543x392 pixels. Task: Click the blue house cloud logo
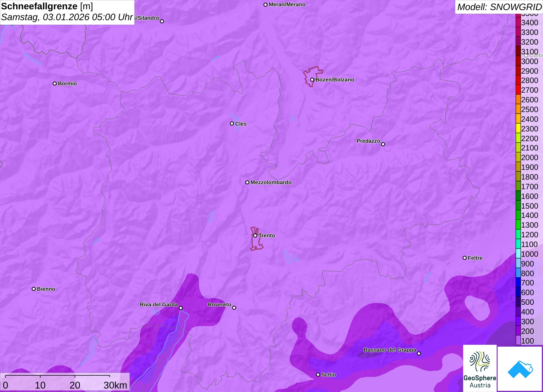pos(520,369)
